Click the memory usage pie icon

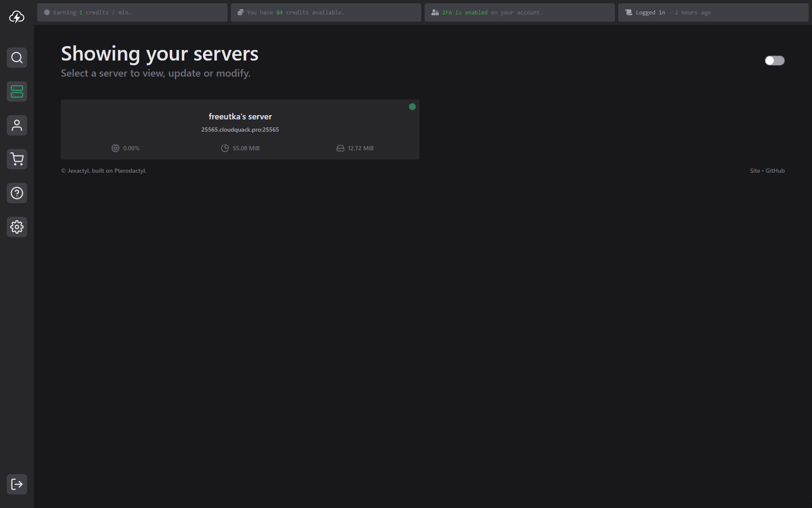(x=225, y=148)
